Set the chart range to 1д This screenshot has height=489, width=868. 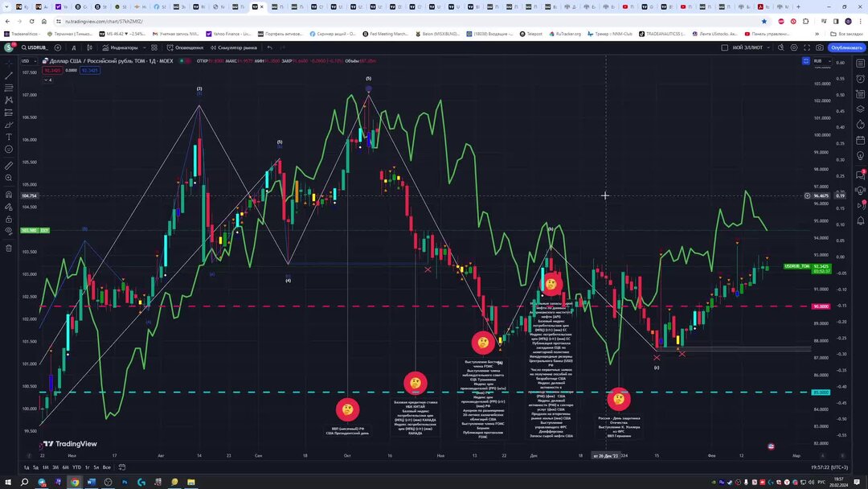pos(26,467)
